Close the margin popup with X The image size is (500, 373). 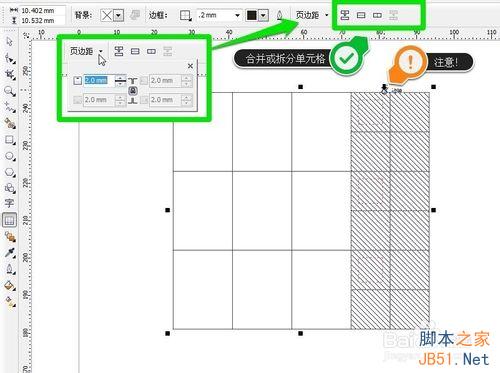(x=190, y=66)
